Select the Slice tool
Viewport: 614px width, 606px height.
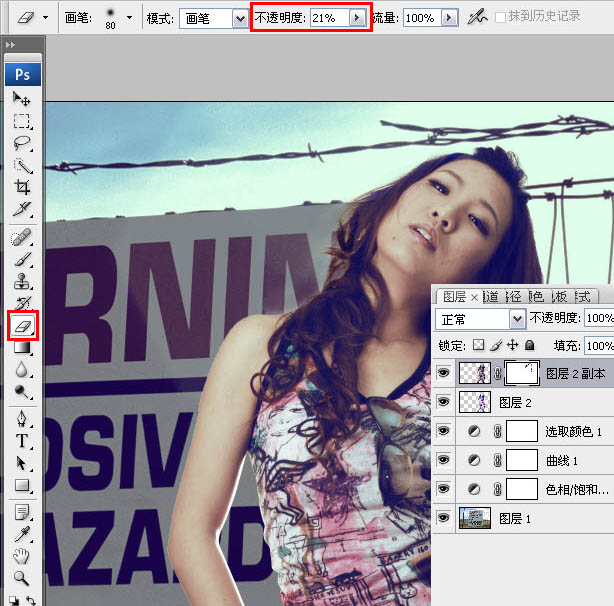point(22,209)
